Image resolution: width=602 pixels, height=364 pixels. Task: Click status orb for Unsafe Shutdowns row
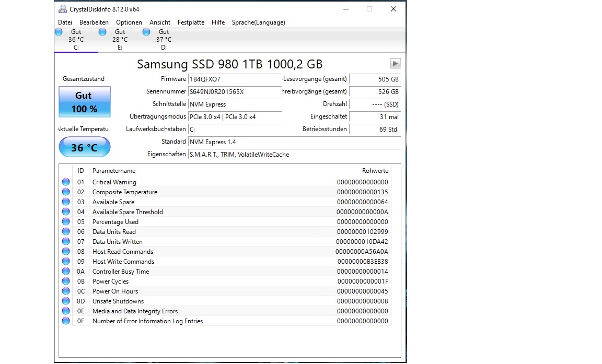click(x=66, y=301)
